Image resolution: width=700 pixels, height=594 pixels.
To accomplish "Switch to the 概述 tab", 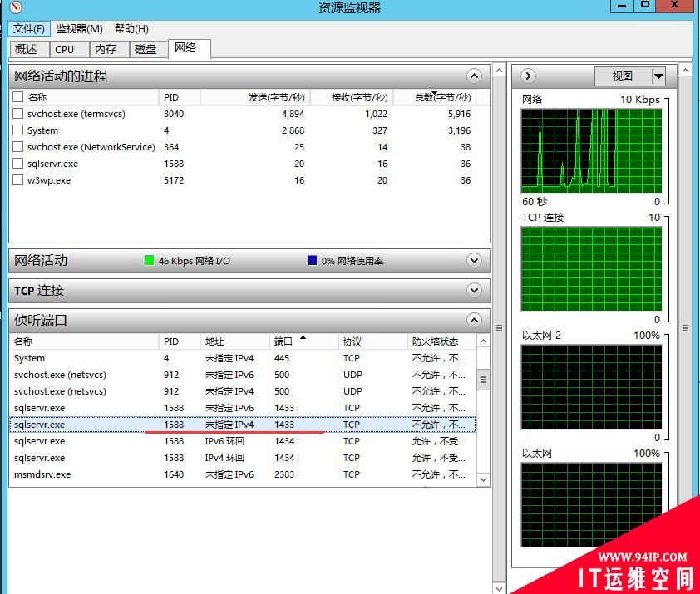I will click(28, 49).
